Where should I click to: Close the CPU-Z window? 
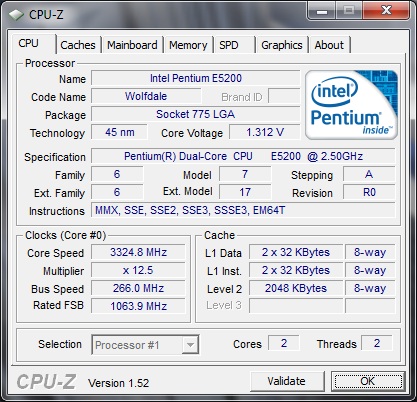[x=386, y=11]
